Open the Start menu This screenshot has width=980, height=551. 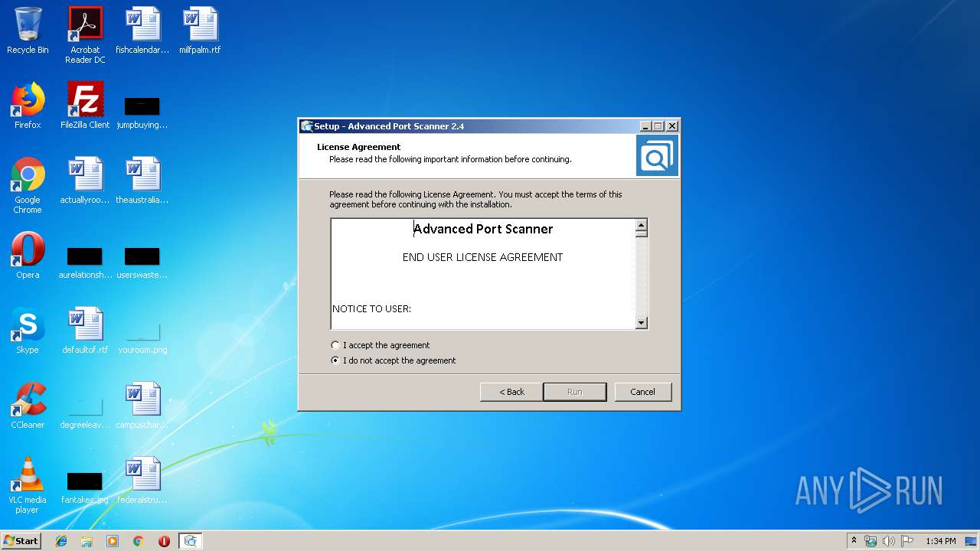click(21, 541)
